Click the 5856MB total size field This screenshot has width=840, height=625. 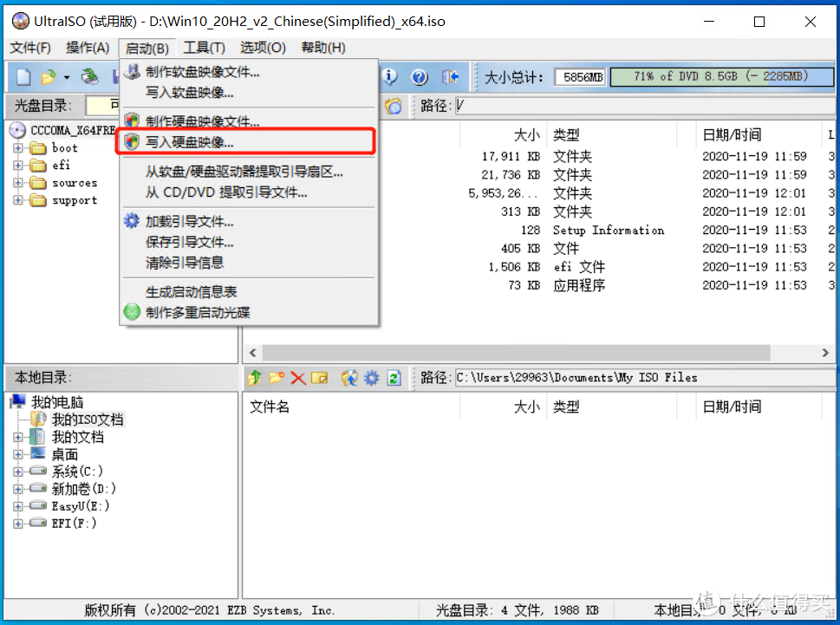point(580,77)
